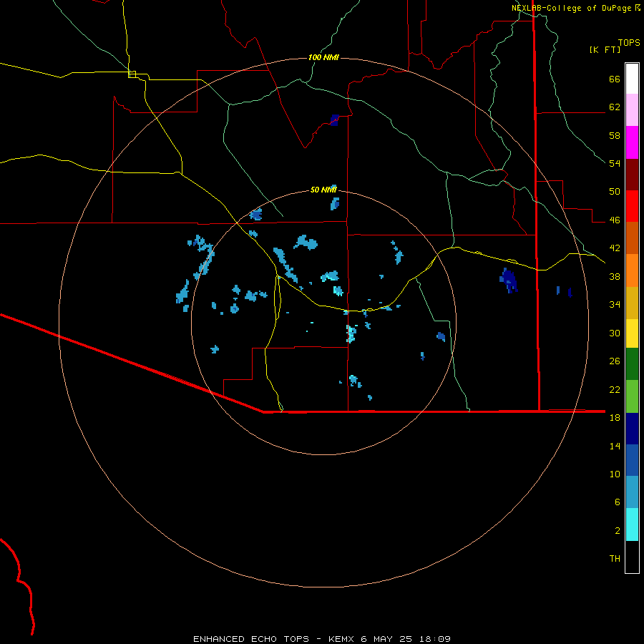The width and height of the screenshot is (644, 644).
Task: Click the 50 NMI range ring label
Action: pyautogui.click(x=323, y=190)
